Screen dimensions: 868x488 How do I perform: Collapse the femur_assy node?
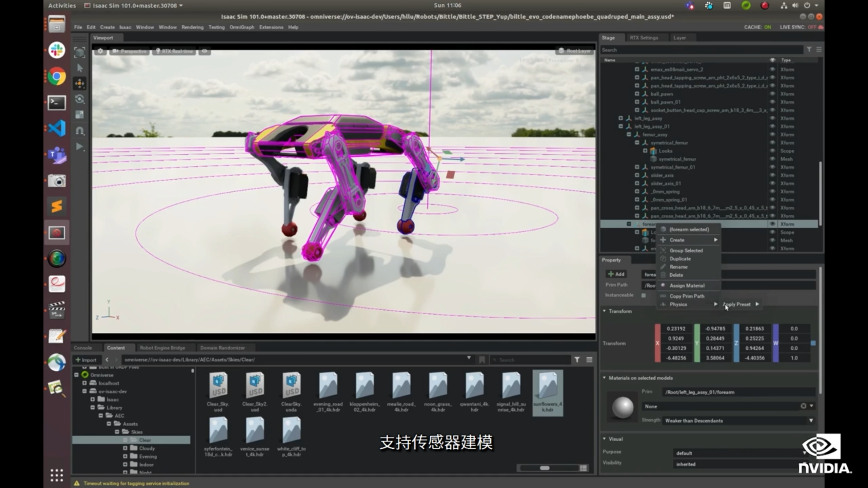coord(629,134)
